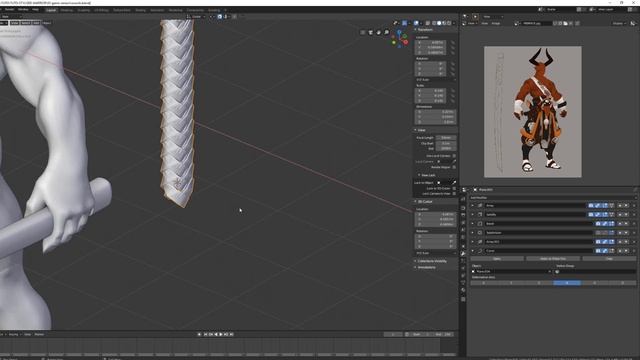Click the Curve modifier Object field

coord(511,271)
